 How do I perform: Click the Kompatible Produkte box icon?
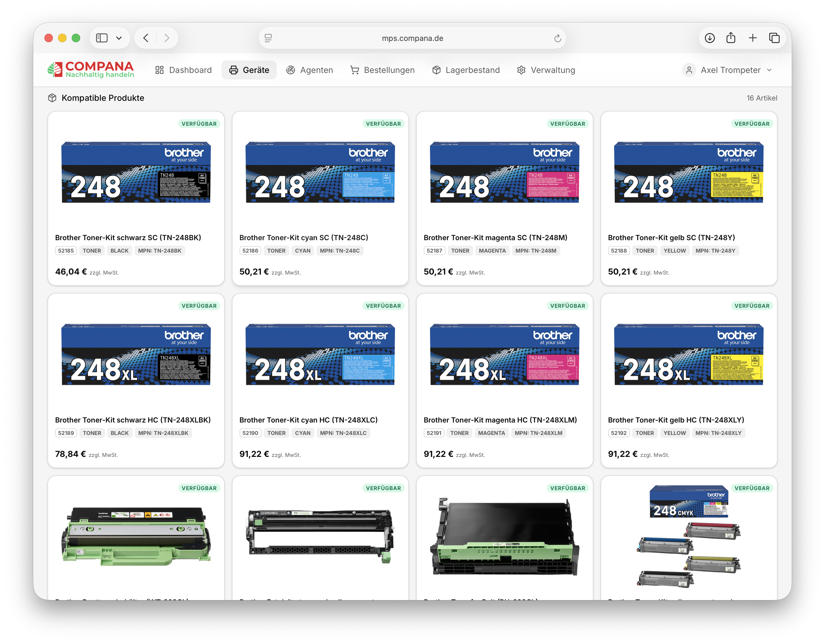pyautogui.click(x=52, y=98)
